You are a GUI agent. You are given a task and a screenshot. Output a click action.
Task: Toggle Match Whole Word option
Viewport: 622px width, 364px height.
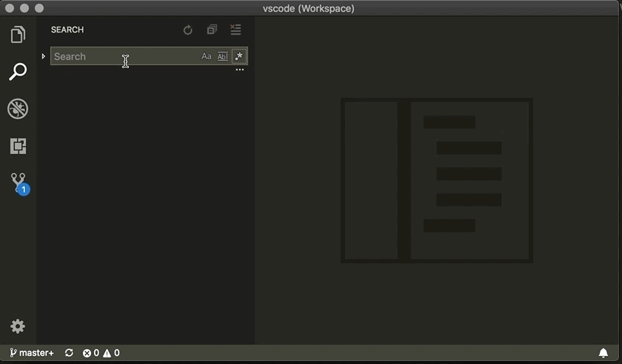(222, 56)
